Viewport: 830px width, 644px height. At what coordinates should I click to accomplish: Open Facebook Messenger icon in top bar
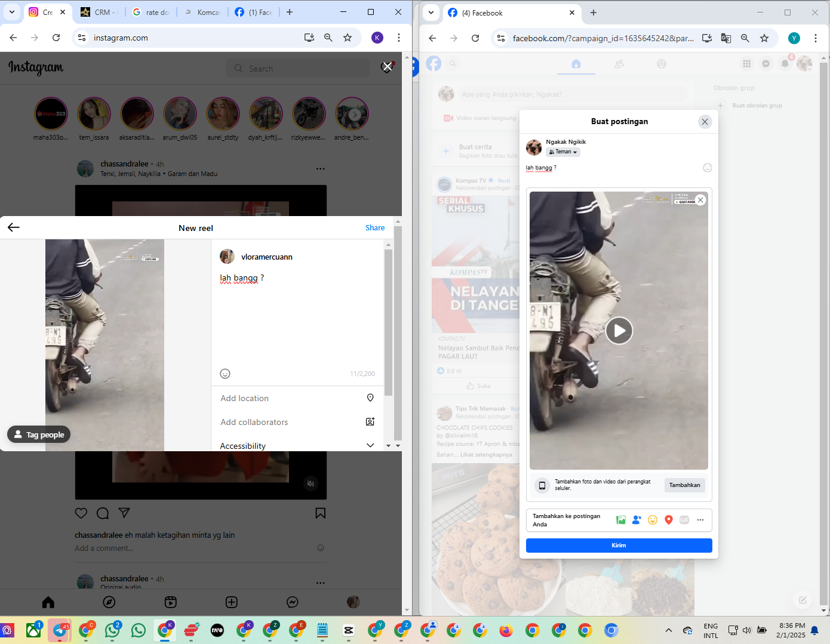766,63
